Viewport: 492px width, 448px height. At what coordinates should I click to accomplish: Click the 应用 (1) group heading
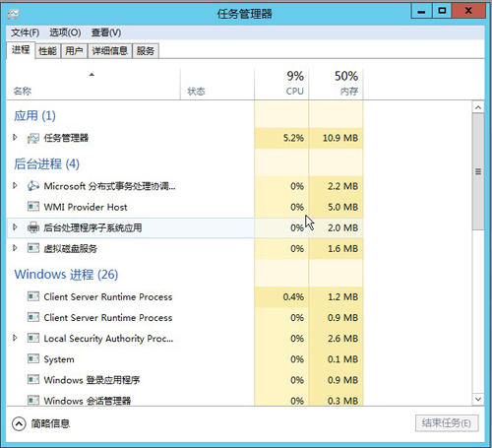[x=34, y=115]
